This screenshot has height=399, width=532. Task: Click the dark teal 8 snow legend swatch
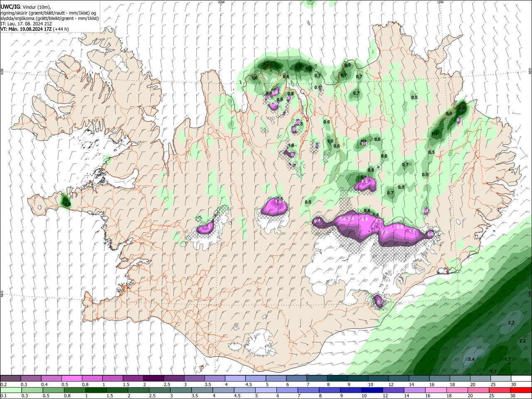point(337,379)
